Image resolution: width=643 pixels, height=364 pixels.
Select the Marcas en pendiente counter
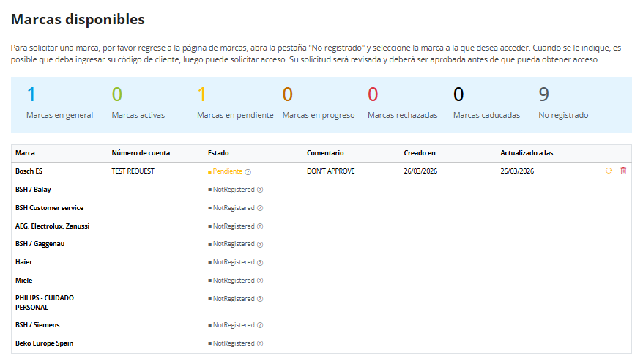235,103
